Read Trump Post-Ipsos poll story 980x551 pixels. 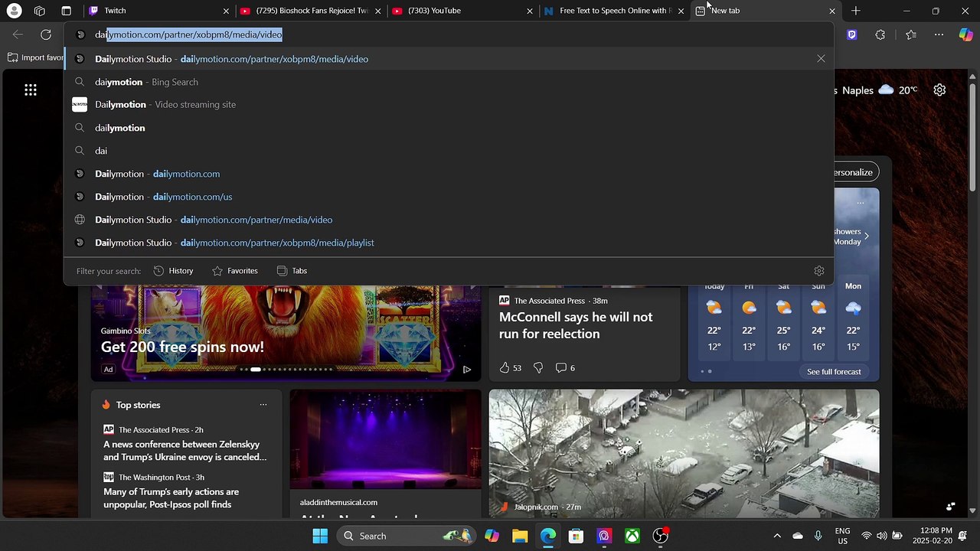171,498
